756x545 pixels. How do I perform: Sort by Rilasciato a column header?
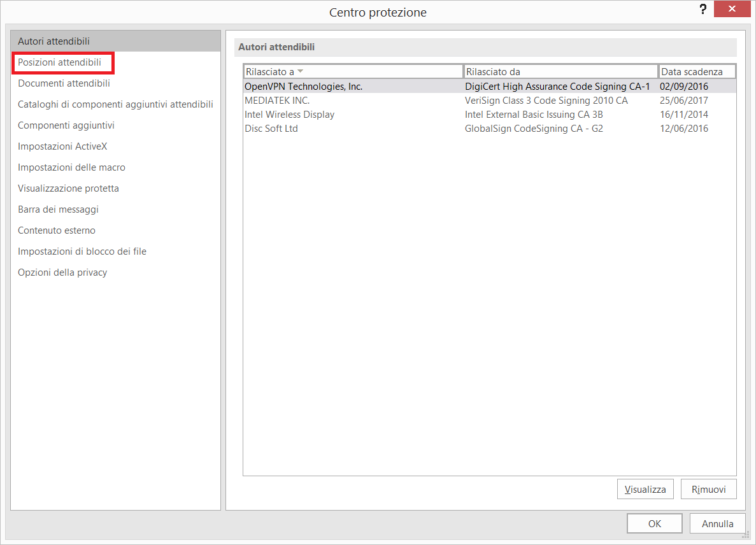(x=353, y=71)
